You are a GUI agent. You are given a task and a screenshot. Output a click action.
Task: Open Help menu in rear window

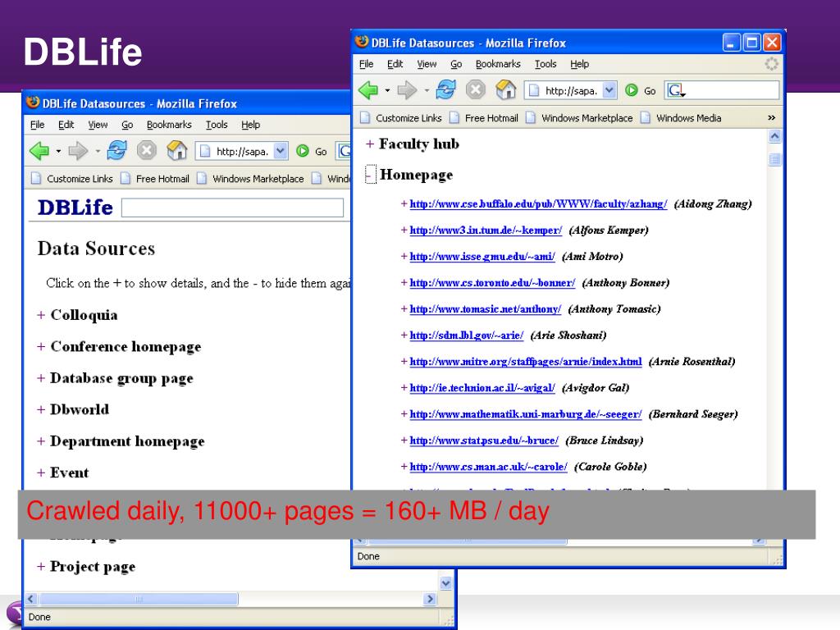250,125
